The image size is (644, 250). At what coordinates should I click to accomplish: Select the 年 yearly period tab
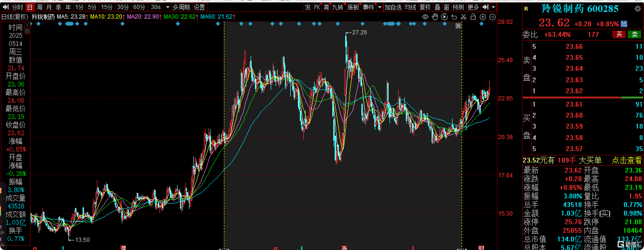68,7
